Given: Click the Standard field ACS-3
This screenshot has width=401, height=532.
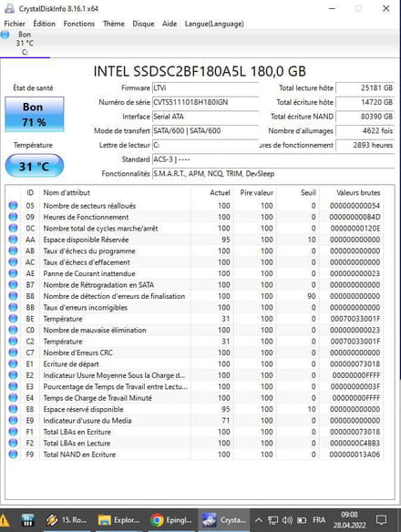Looking at the screenshot, I should point(273,159).
